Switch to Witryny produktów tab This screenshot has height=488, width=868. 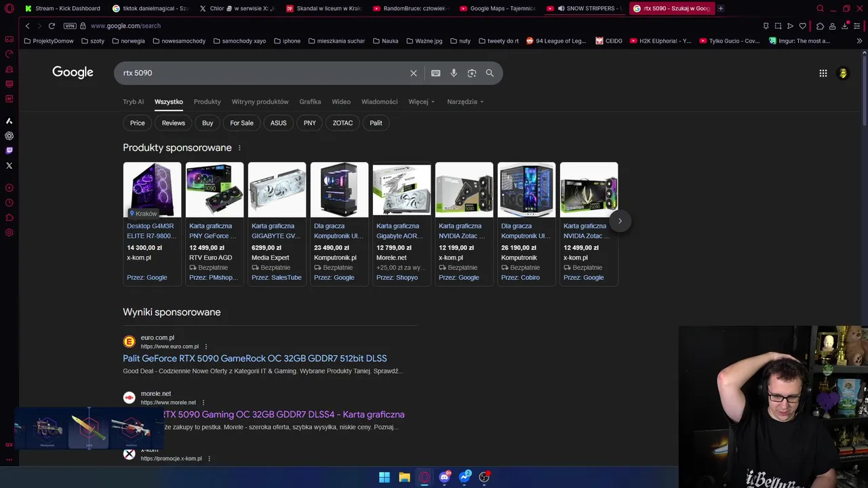point(260,102)
